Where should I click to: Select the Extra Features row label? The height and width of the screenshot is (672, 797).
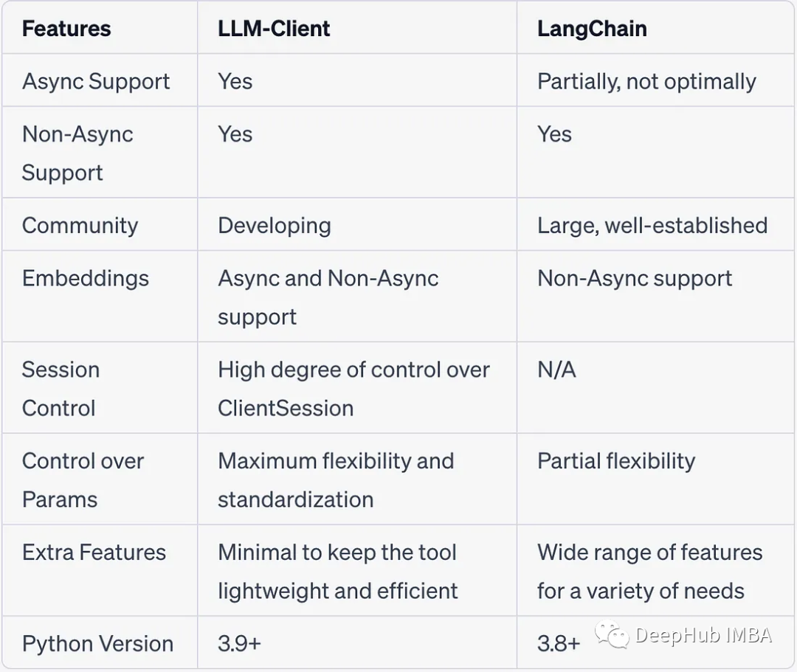(94, 552)
